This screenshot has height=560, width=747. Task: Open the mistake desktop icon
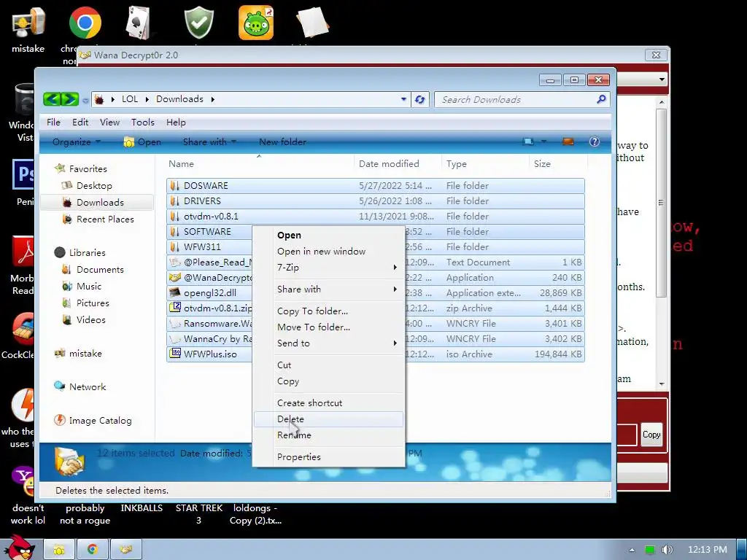coord(28,23)
